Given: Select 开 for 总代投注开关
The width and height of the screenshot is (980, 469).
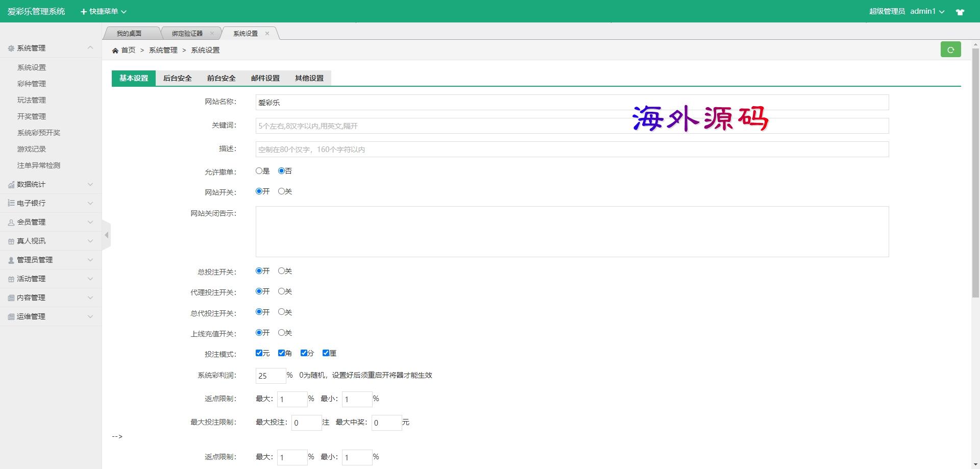Looking at the screenshot, I should [x=259, y=312].
